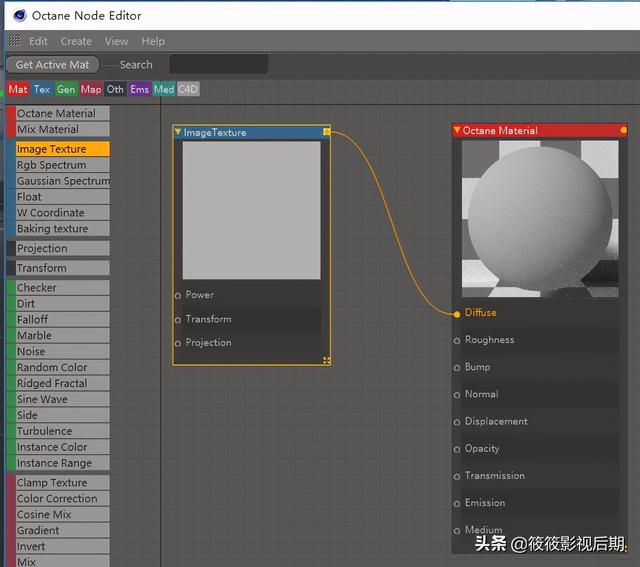Image resolution: width=640 pixels, height=567 pixels.
Task: Select Image Texture in node list
Action: click(62, 149)
